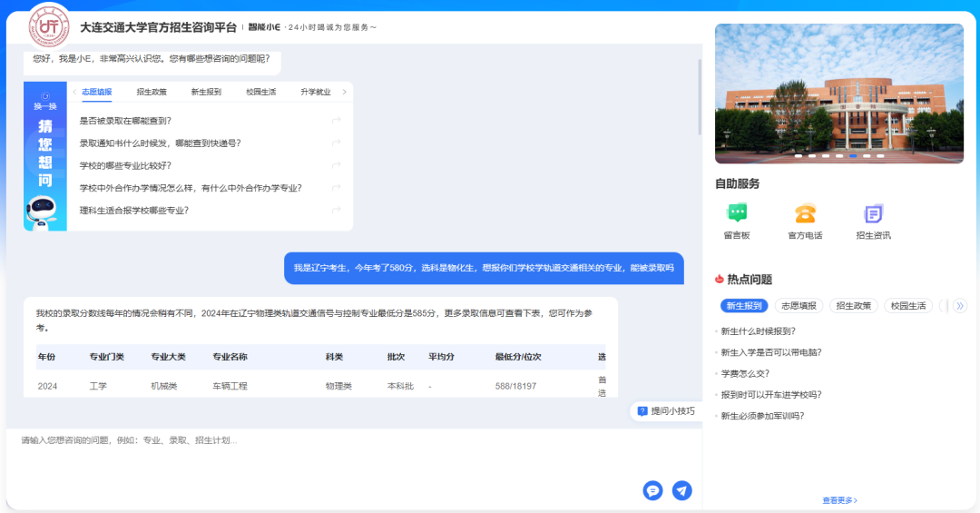Click the 换一换 refresh questions icon
980x513 pixels.
(x=45, y=96)
